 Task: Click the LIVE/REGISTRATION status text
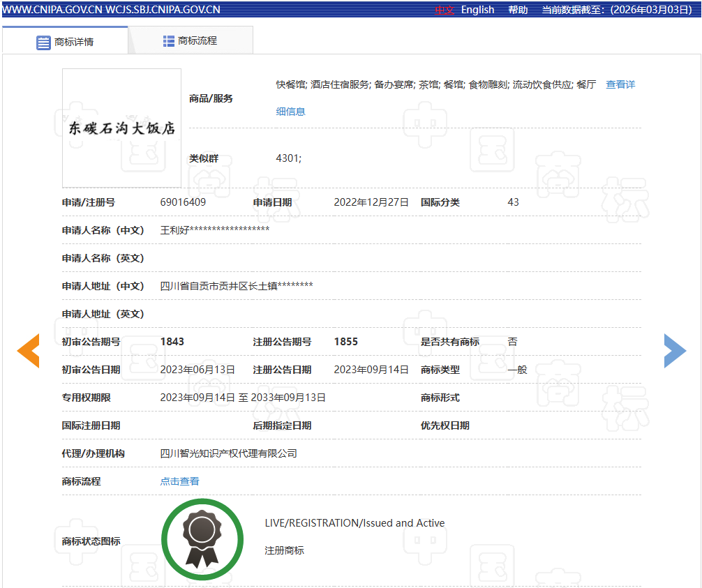click(x=354, y=523)
